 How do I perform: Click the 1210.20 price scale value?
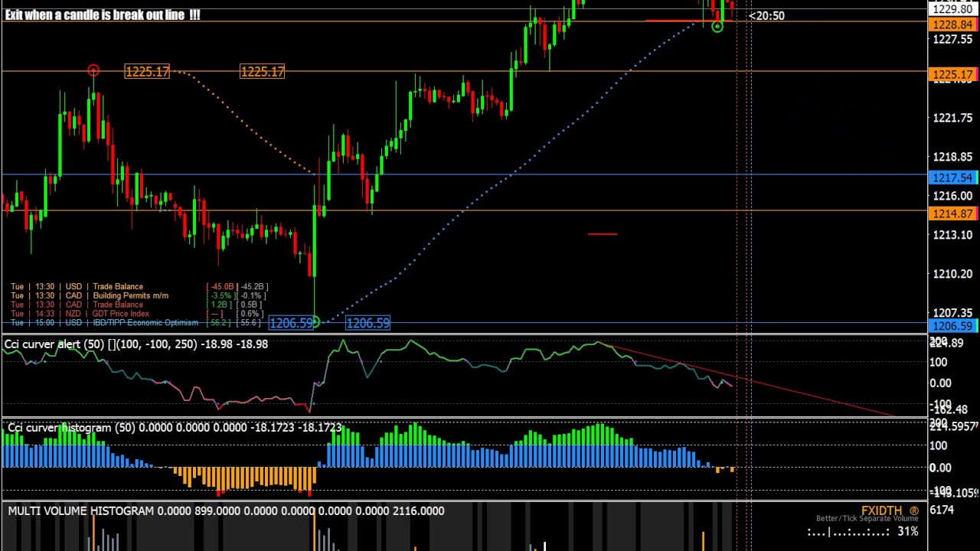[952, 274]
